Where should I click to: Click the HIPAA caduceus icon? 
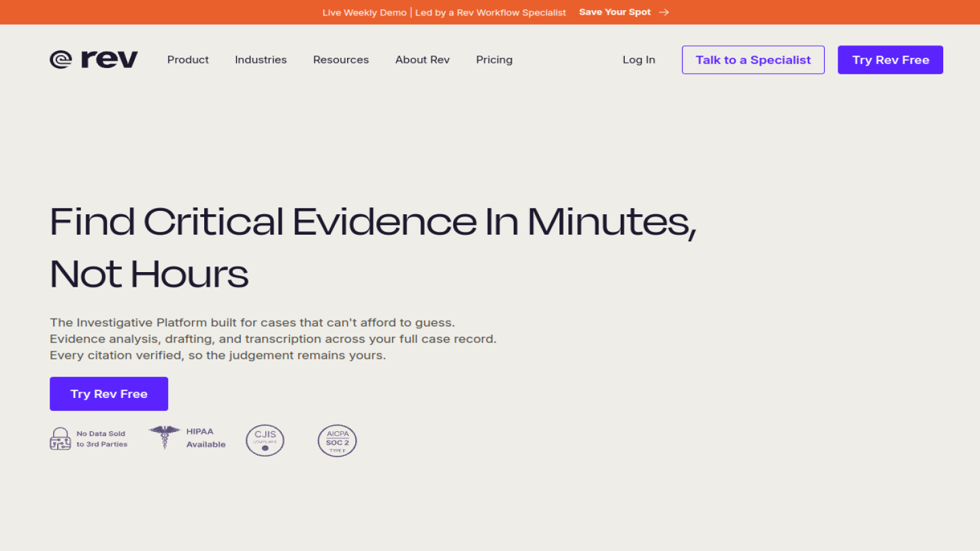click(x=164, y=437)
